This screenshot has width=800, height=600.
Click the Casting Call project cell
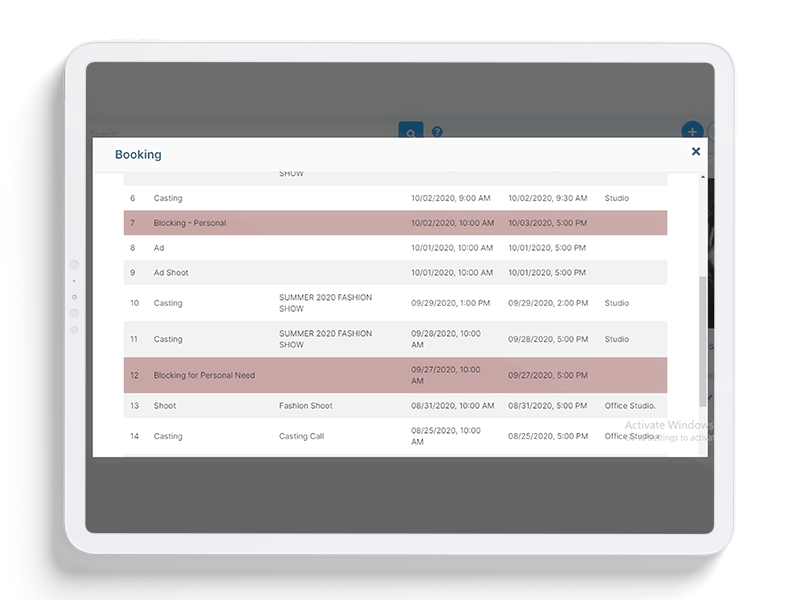301,436
